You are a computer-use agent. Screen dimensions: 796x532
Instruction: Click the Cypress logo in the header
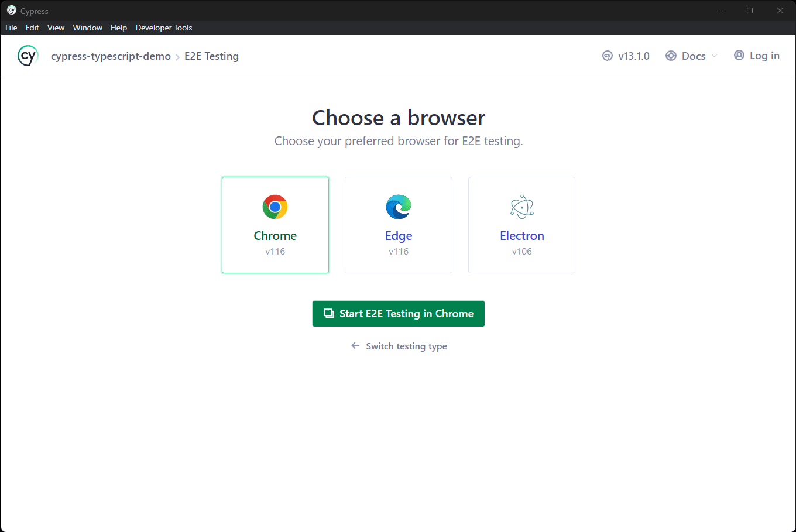click(28, 56)
